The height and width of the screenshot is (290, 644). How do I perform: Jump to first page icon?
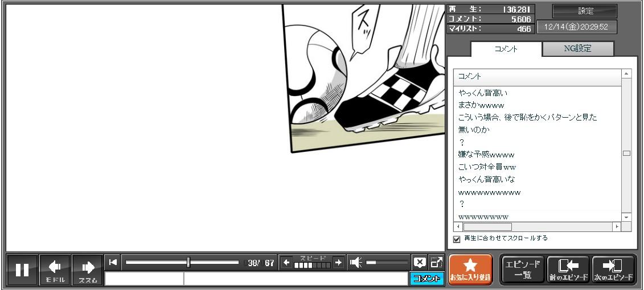(x=113, y=262)
